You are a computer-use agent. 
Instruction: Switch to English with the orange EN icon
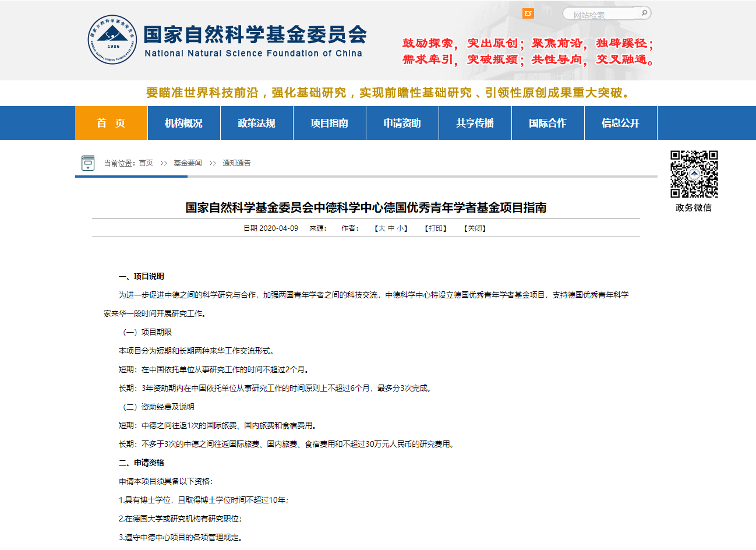528,13
